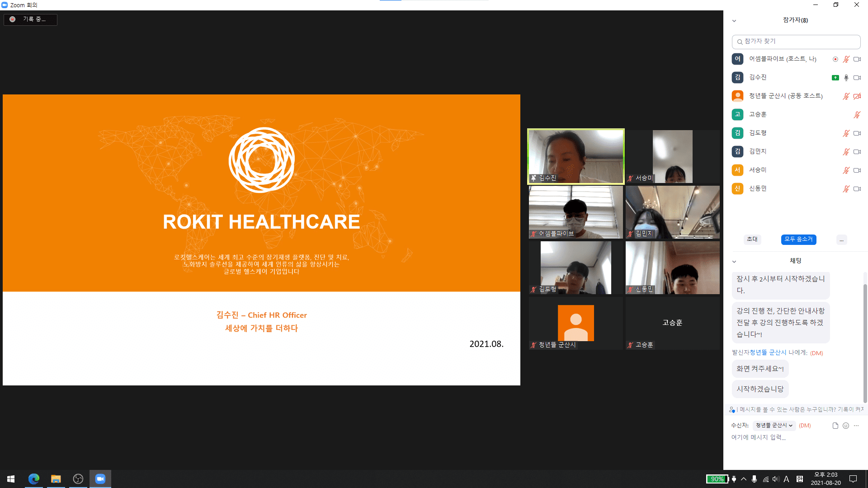Select 신동민 row in participant list
Viewport: 868px width, 488px height.
tap(796, 188)
